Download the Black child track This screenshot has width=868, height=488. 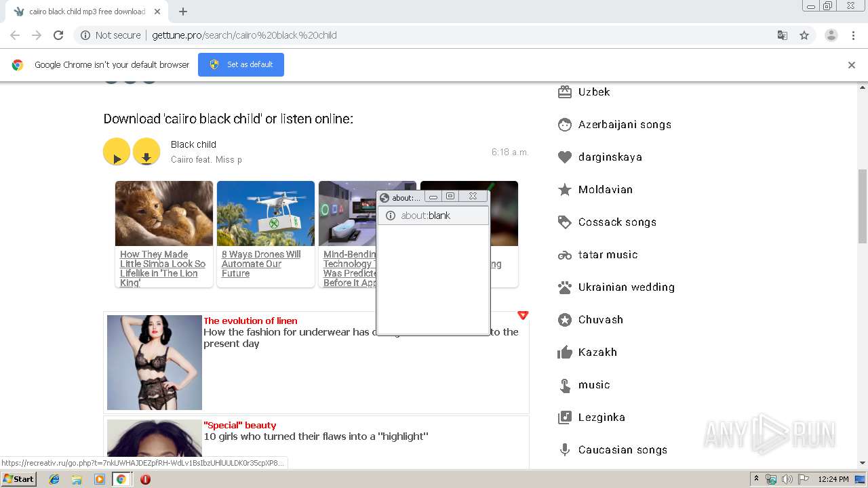pos(146,152)
